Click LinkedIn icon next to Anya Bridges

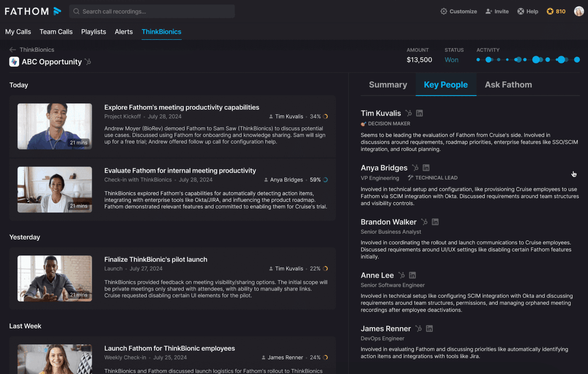pos(426,168)
